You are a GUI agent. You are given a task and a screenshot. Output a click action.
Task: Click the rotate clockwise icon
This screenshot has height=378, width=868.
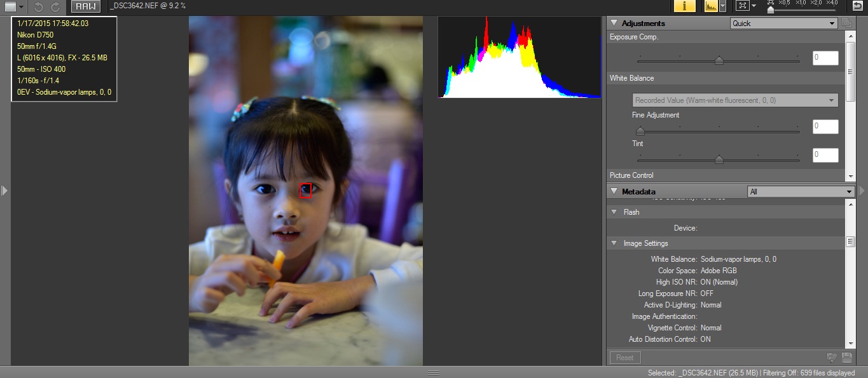55,7
